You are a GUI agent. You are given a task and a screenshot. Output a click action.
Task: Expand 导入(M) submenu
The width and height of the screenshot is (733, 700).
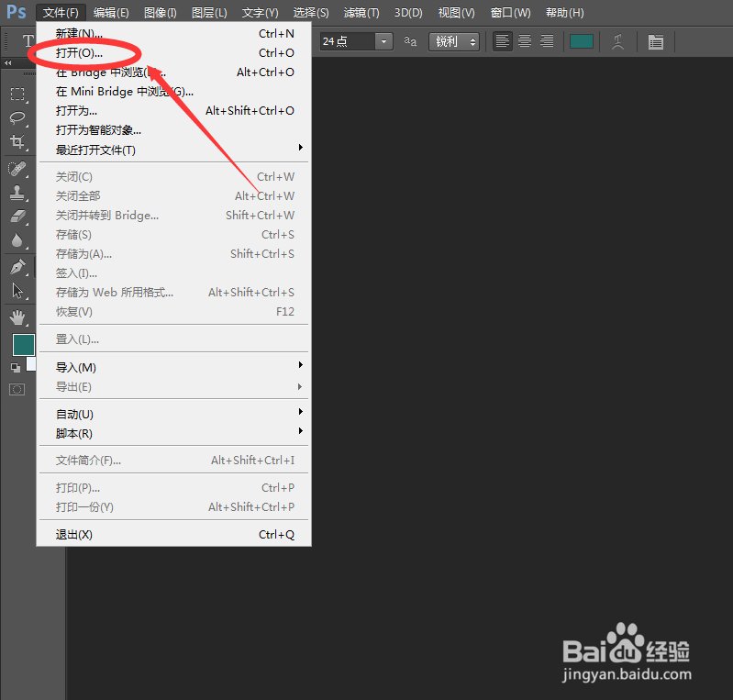(174, 367)
